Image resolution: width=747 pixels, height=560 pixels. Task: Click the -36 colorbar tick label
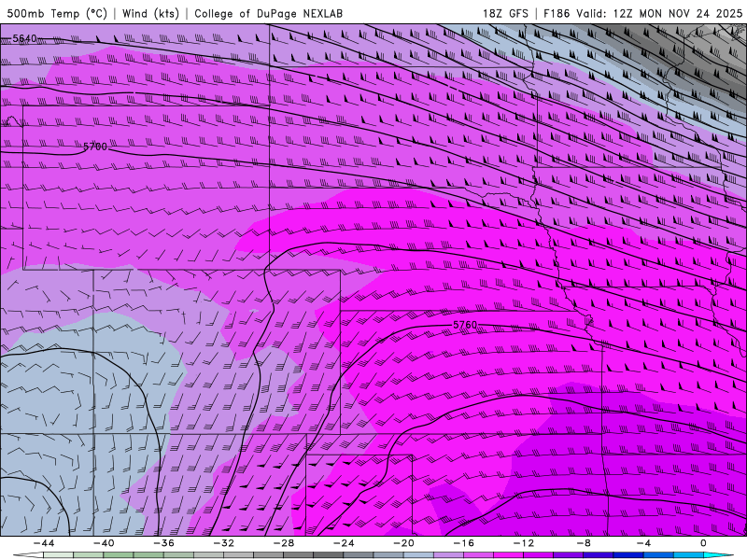pyautogui.click(x=164, y=543)
